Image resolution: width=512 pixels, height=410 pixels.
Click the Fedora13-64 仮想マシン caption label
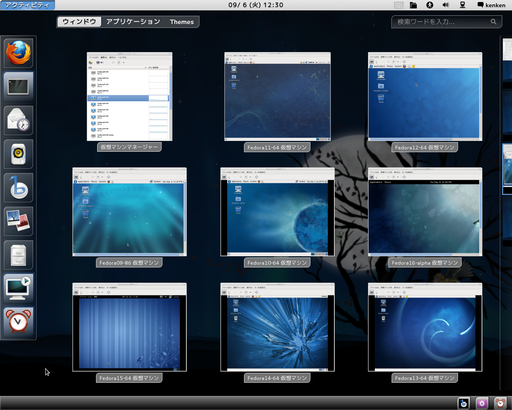tap(424, 378)
